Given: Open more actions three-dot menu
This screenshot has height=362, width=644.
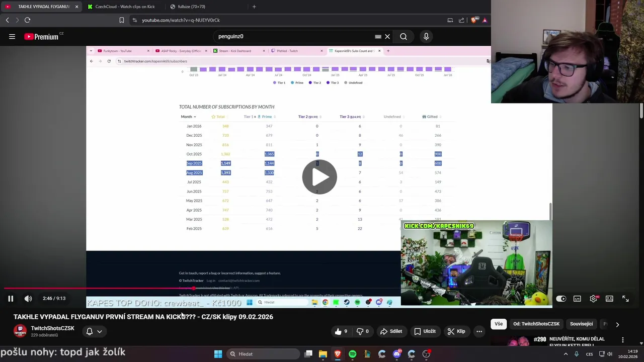Looking at the screenshot, I should point(479,331).
